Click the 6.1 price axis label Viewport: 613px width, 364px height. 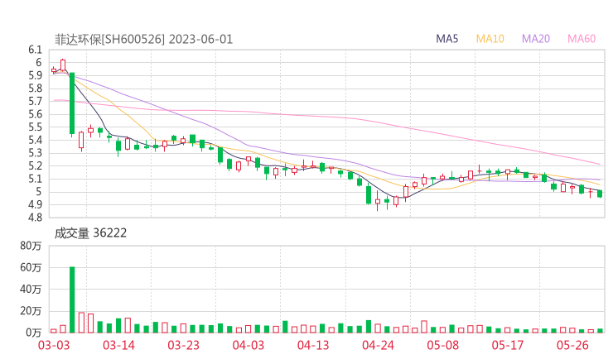[35, 50]
